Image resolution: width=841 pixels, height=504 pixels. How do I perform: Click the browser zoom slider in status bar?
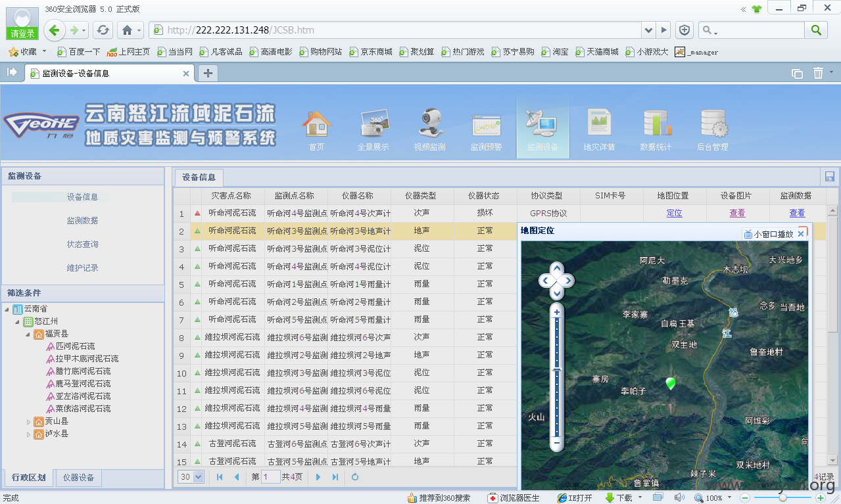(782, 498)
